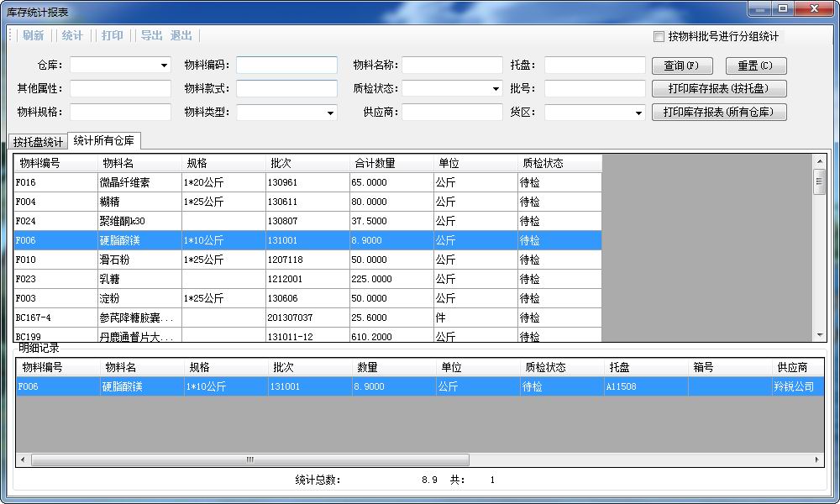840x504 pixels.
Task: Switch to the 按托盘统计 tab
Action: pos(38,142)
